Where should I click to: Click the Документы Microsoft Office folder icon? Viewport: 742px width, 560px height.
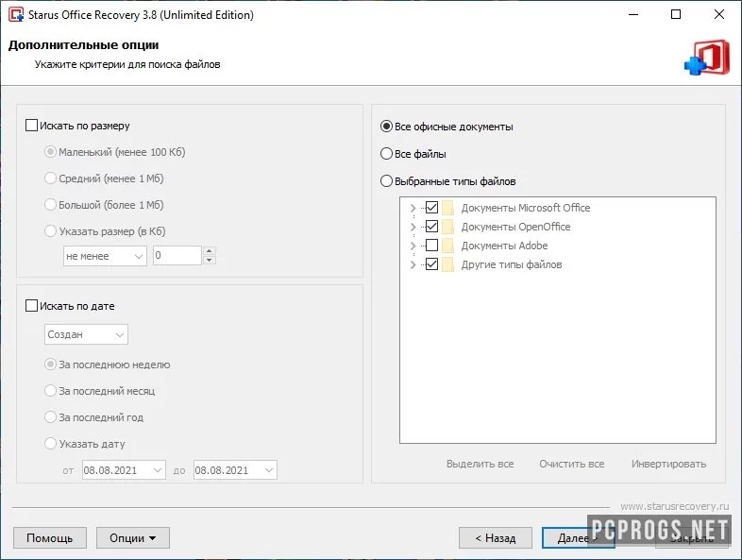pos(447,208)
